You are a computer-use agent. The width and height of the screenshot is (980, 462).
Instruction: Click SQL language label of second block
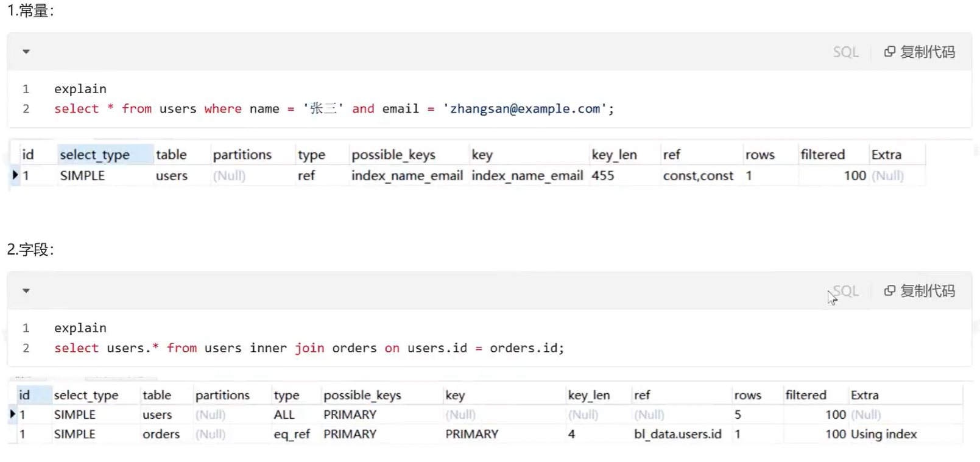845,292
